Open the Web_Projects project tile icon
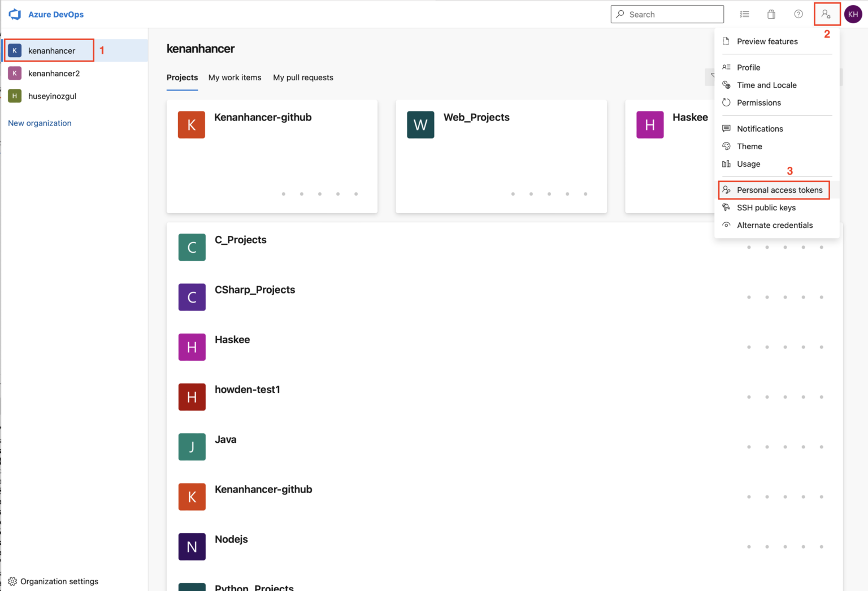868x591 pixels. [420, 124]
